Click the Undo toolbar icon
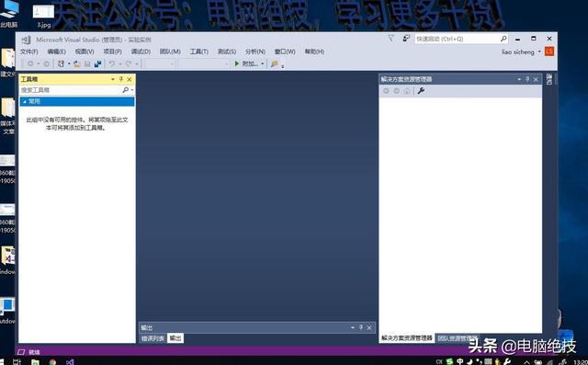588x365 pixels. (x=112, y=64)
